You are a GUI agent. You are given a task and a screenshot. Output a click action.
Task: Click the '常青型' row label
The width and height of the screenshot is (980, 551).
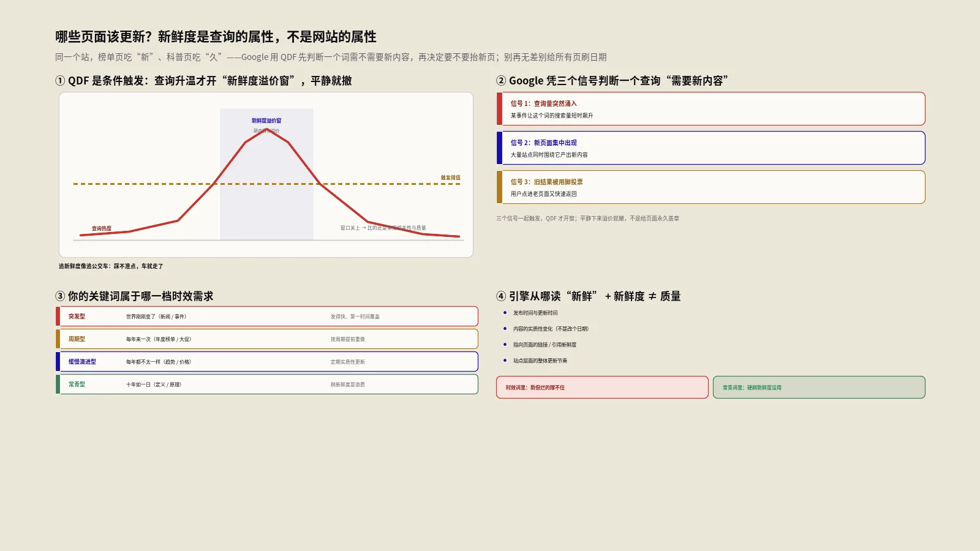click(77, 384)
